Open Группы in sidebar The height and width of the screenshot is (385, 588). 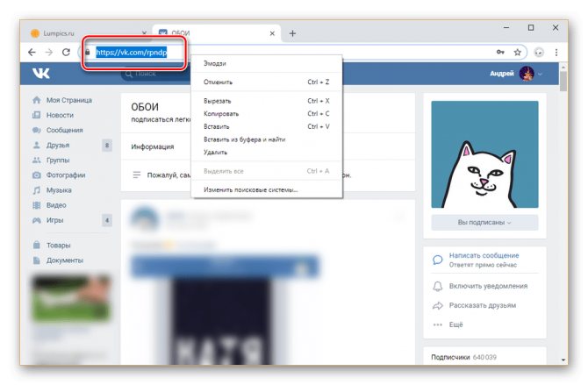click(58, 160)
